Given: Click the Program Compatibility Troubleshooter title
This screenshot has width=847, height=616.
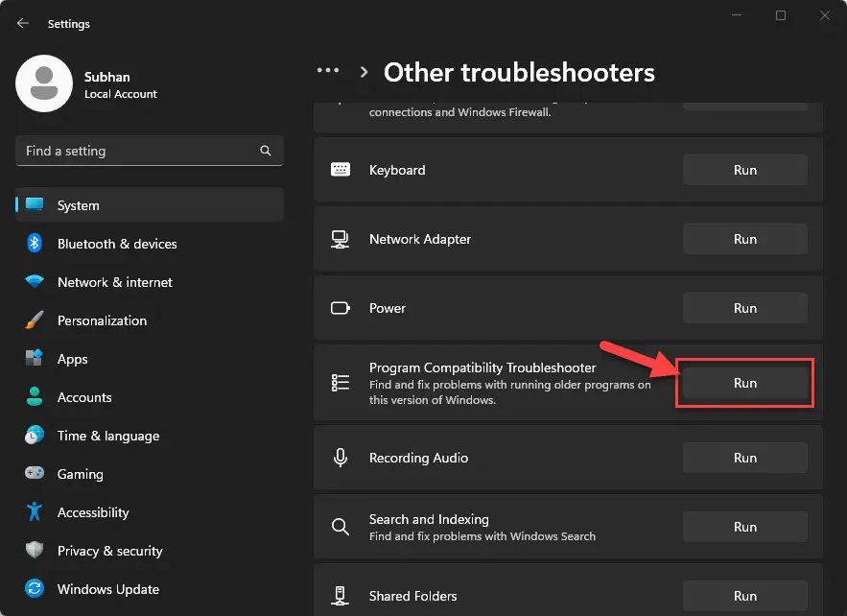Looking at the screenshot, I should [482, 367].
